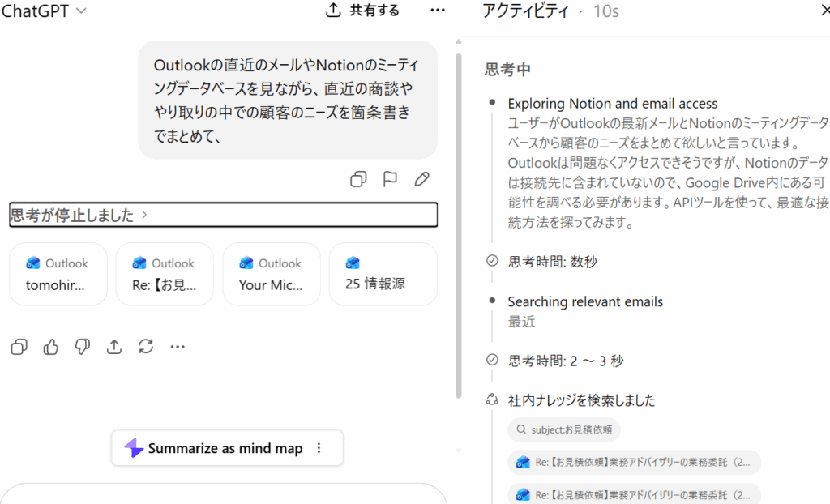The image size is (830, 504).
Task: Click the Summarize as mind map button
Action: coord(219,448)
